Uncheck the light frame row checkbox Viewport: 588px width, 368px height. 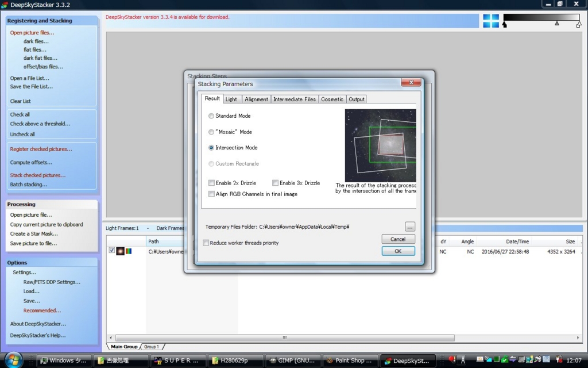(112, 250)
